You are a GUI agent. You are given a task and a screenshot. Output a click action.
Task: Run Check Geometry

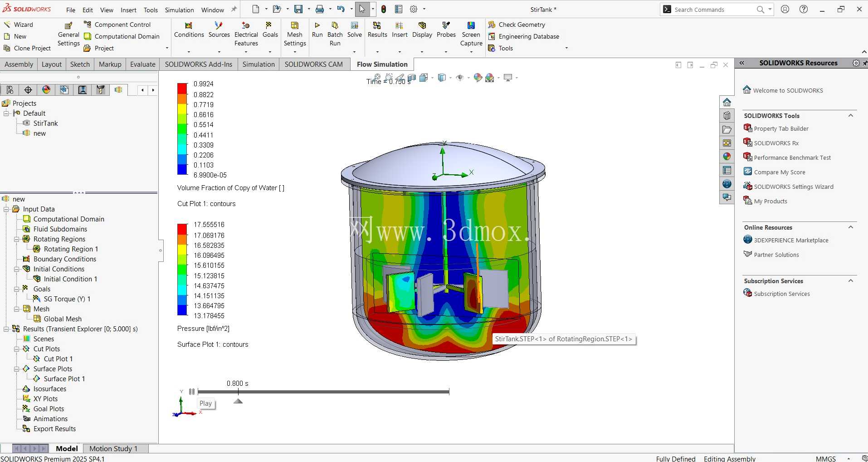[517, 25]
